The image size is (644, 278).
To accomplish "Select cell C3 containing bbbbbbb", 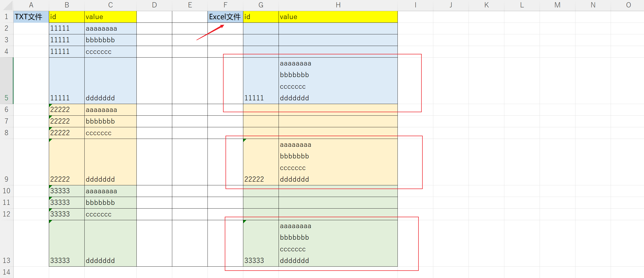I will [111, 40].
